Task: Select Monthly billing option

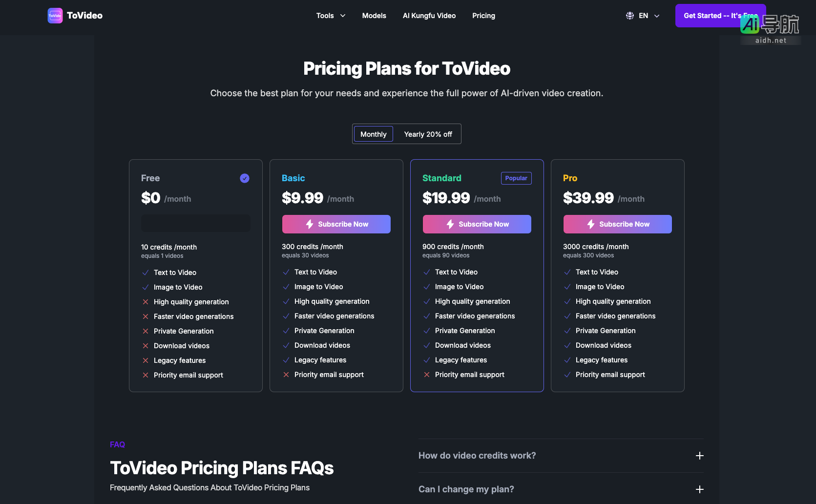Action: click(373, 134)
